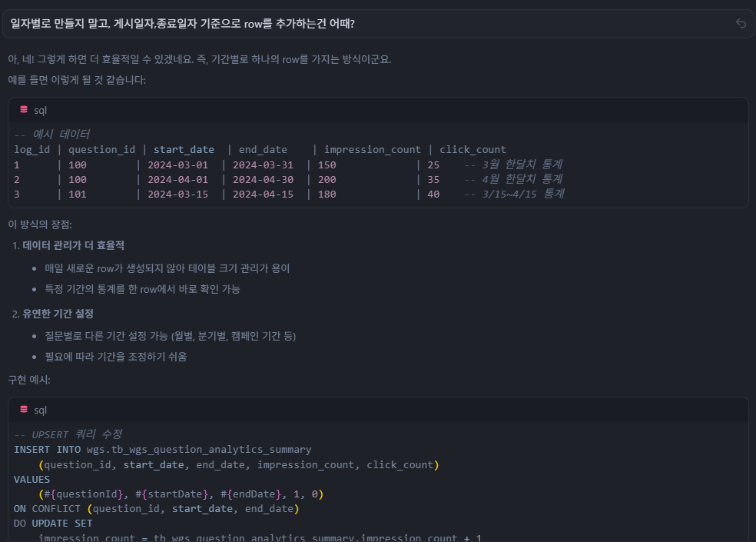756x542 pixels.
Task: Click the '유연한 기간 설정' heading
Action: point(58,314)
